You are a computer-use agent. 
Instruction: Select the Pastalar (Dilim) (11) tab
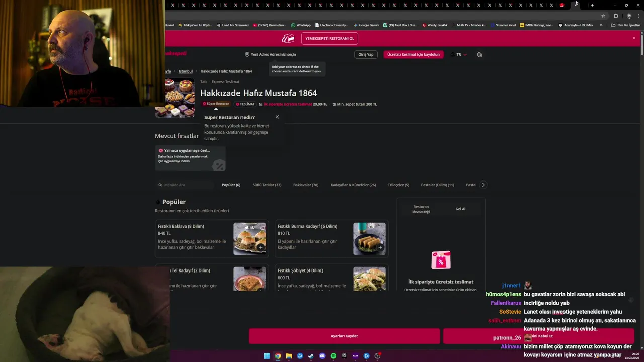pyautogui.click(x=437, y=185)
